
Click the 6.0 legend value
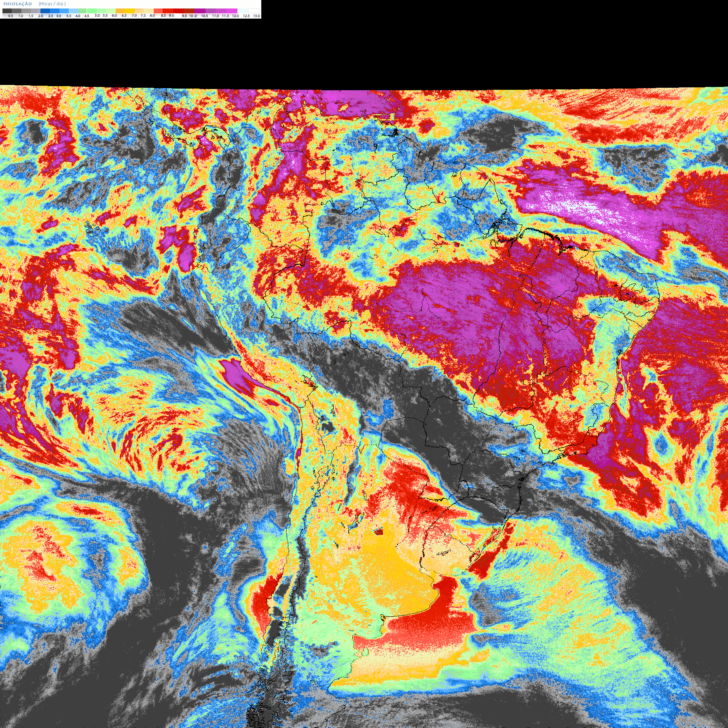pos(114,15)
